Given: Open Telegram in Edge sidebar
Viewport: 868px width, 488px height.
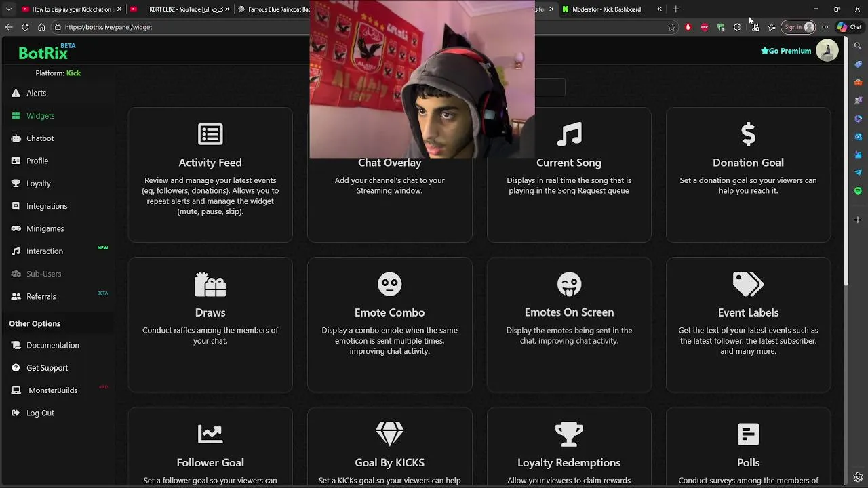Looking at the screenshot, I should point(858,173).
